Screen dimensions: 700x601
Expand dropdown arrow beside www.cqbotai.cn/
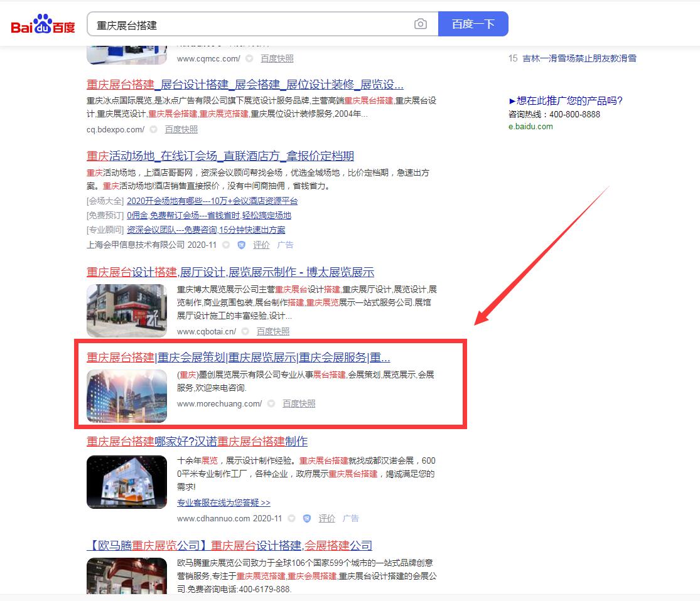[x=245, y=332]
